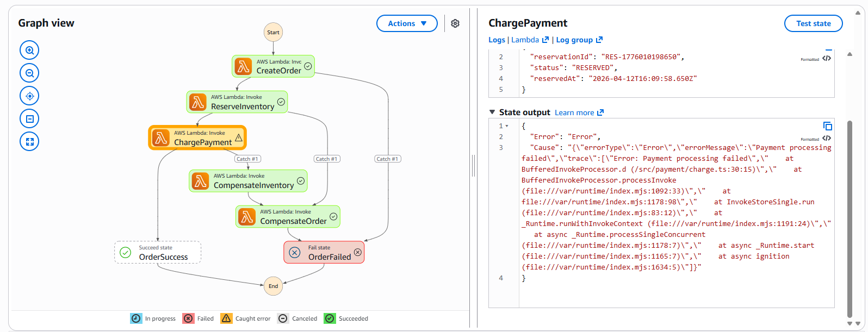
Task: Open graph settings gear icon
Action: (455, 23)
